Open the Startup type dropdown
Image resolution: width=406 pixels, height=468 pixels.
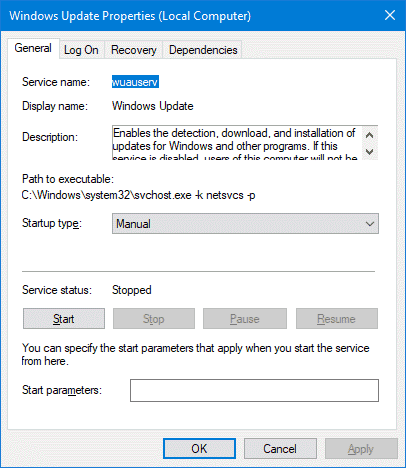coord(245,224)
